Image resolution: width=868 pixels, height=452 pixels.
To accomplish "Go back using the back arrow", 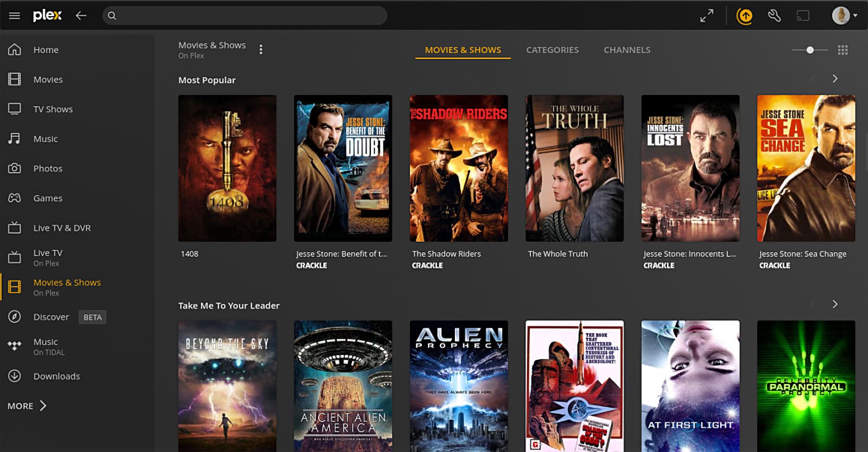I will [x=81, y=16].
